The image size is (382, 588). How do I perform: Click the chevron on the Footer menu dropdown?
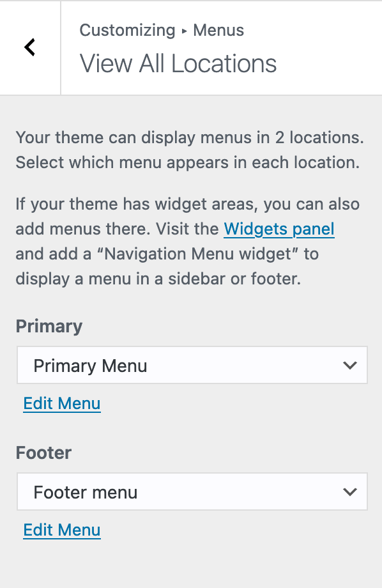(x=350, y=491)
